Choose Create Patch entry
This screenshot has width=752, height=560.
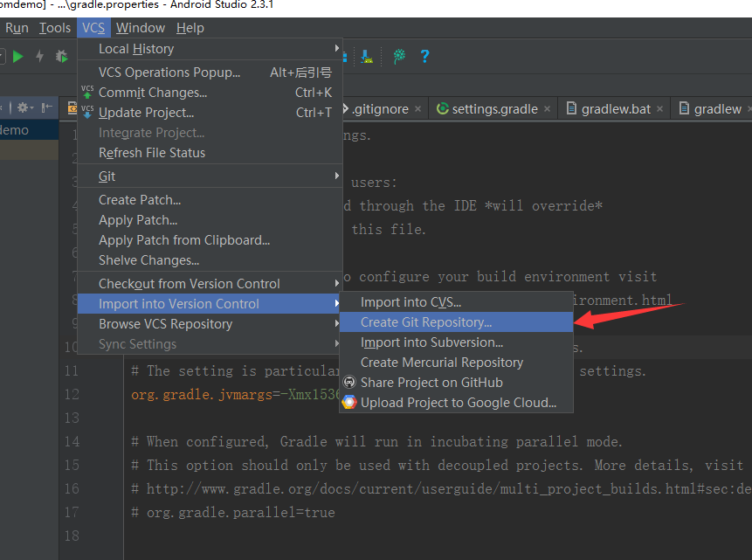pos(210,199)
